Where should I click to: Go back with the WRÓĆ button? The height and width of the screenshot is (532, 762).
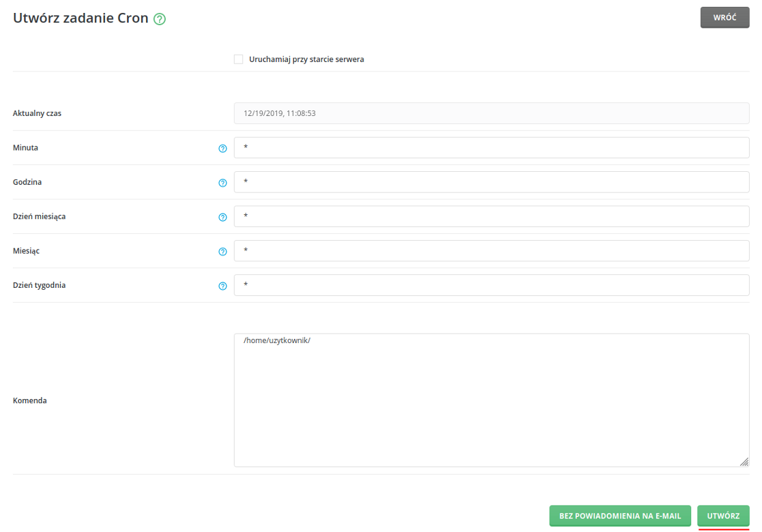724,18
